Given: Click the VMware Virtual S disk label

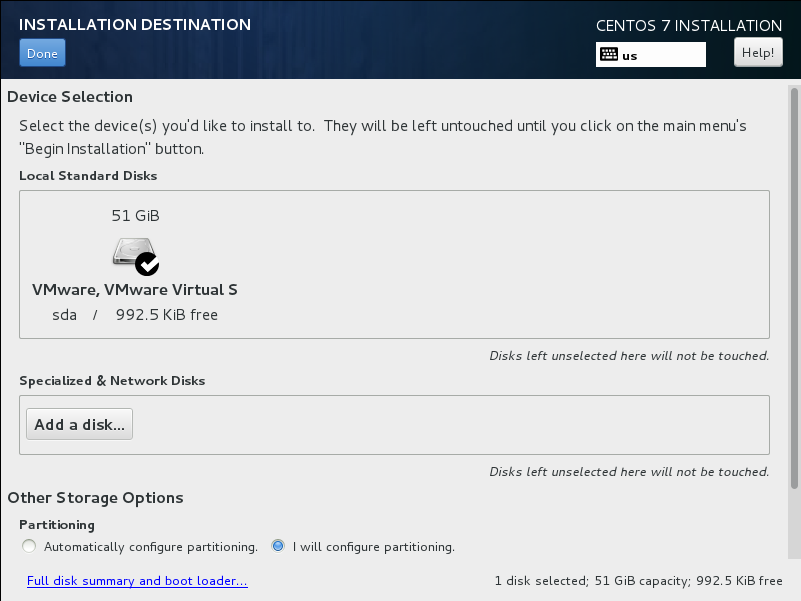Looking at the screenshot, I should point(135,290).
